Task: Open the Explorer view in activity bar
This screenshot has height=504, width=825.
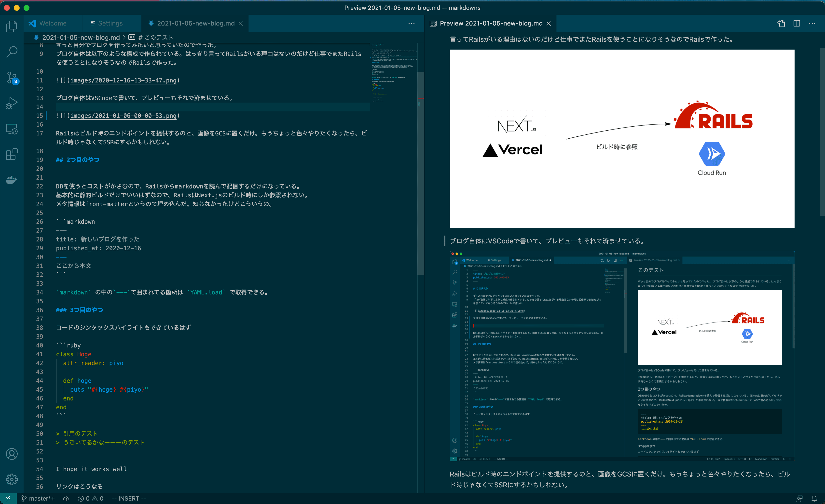Action: coord(12,27)
